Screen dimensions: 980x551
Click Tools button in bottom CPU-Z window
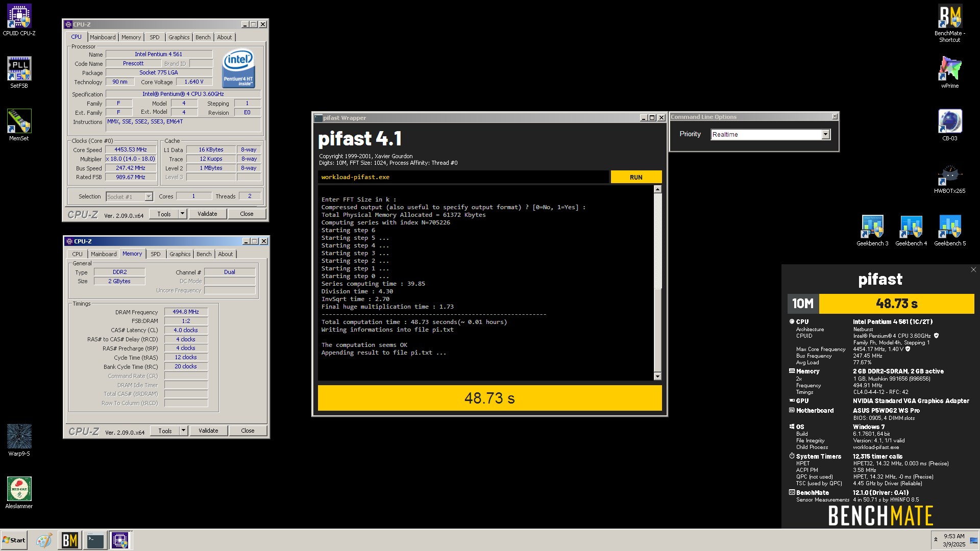[165, 431]
